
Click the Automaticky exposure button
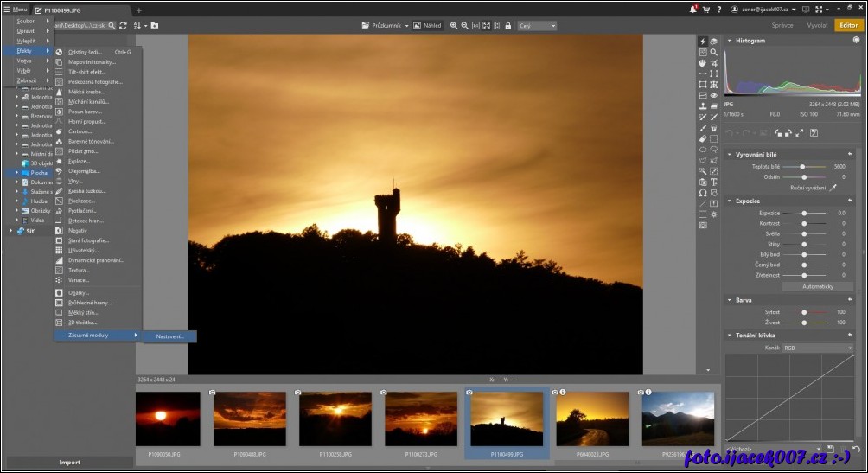818,286
